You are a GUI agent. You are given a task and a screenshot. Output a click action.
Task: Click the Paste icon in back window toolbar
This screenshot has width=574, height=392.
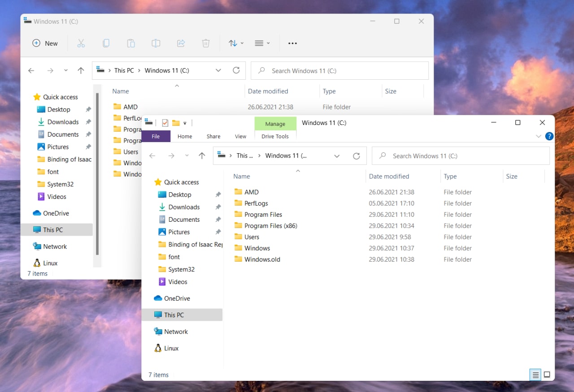click(x=131, y=43)
